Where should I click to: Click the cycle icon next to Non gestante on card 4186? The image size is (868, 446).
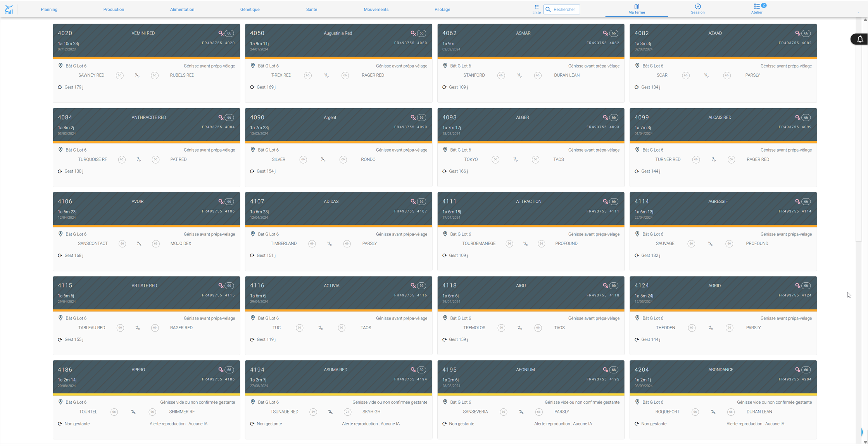click(x=60, y=424)
